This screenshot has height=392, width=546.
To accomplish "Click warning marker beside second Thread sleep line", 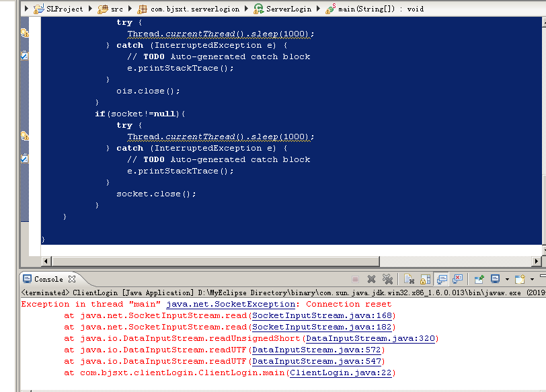I will pos(24,136).
